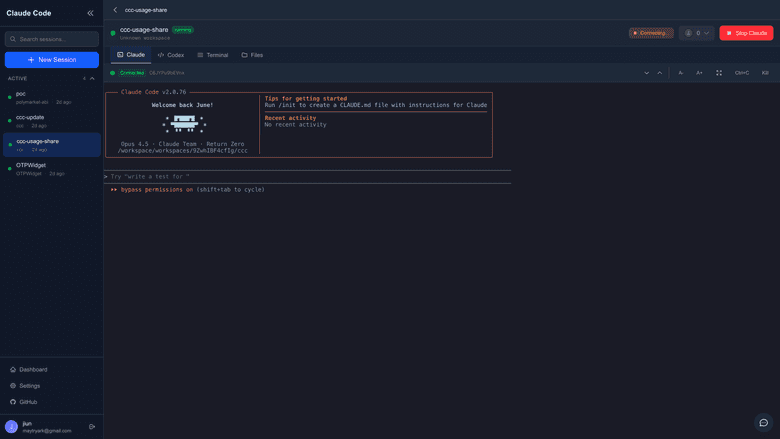Switch to the Codex tab
The height and width of the screenshot is (439, 780).
click(171, 55)
